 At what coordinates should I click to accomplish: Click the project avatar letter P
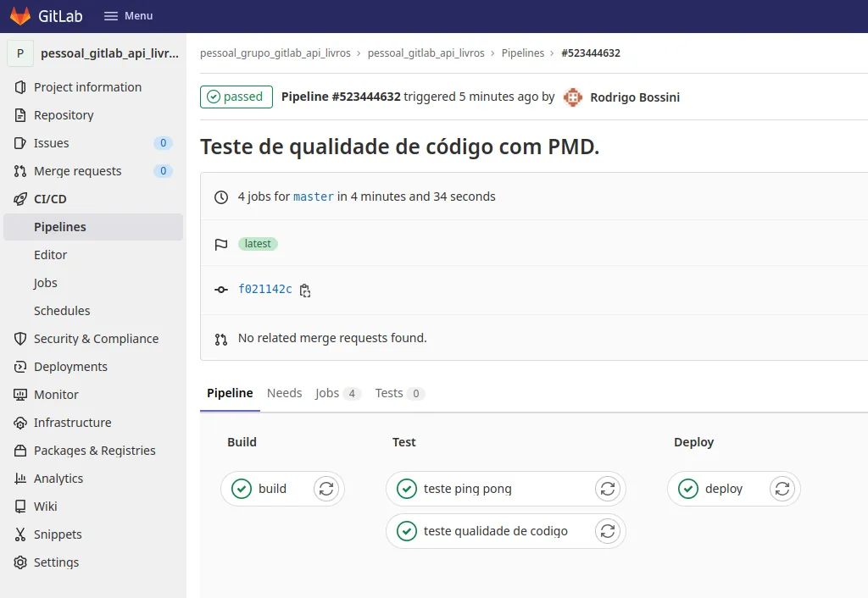(x=20, y=53)
